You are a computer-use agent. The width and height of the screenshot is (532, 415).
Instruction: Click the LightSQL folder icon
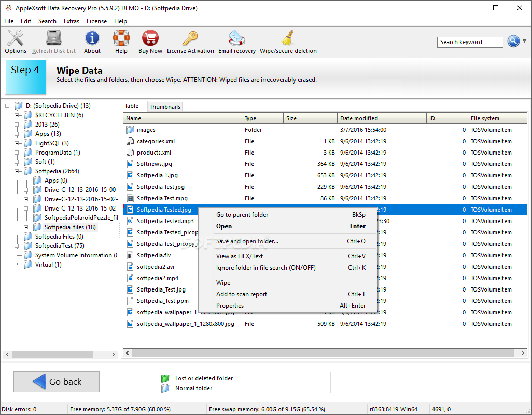(28, 143)
